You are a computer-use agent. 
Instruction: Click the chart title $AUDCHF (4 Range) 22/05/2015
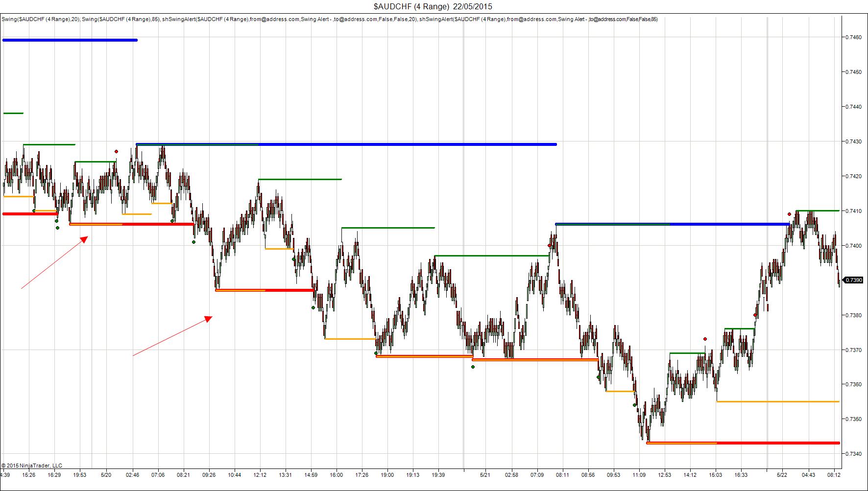[433, 6]
